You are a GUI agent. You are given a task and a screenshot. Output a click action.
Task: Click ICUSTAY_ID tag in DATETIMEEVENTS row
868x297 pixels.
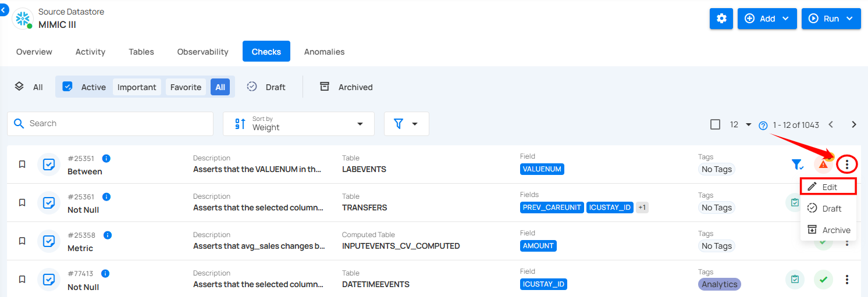pos(543,284)
